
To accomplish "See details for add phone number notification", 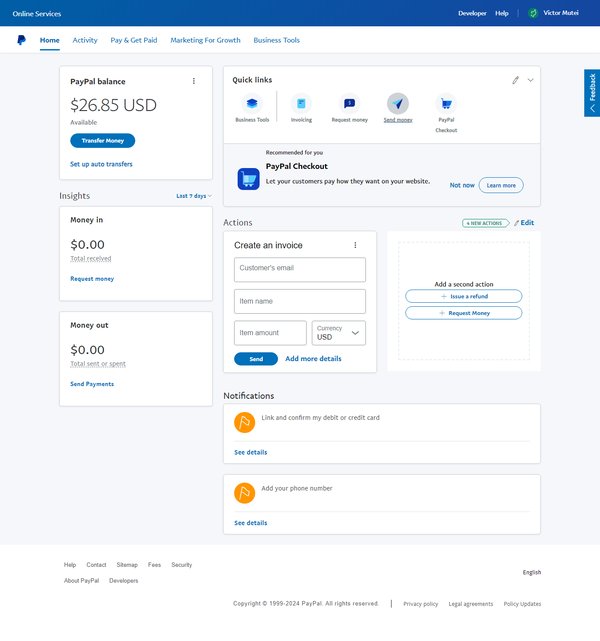I will 251,523.
